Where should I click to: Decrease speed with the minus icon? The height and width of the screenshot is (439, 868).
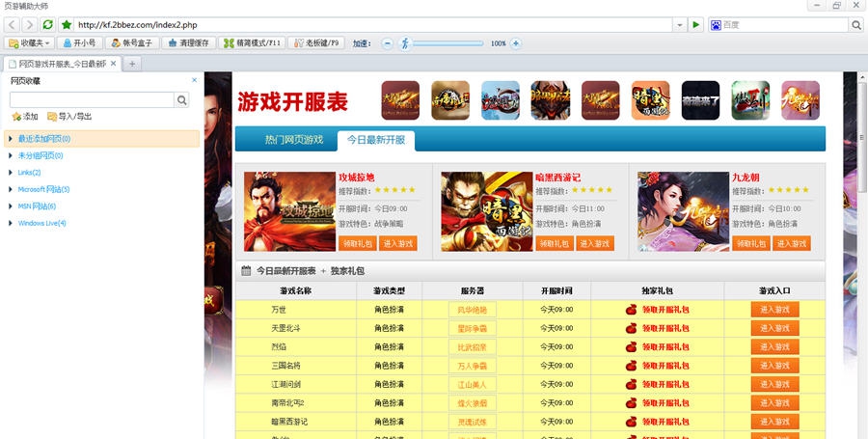click(x=388, y=43)
